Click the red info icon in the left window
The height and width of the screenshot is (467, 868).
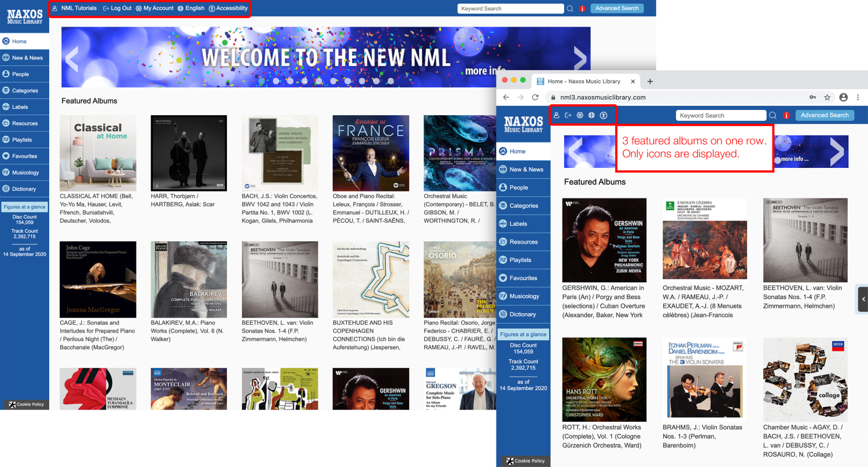click(x=582, y=9)
